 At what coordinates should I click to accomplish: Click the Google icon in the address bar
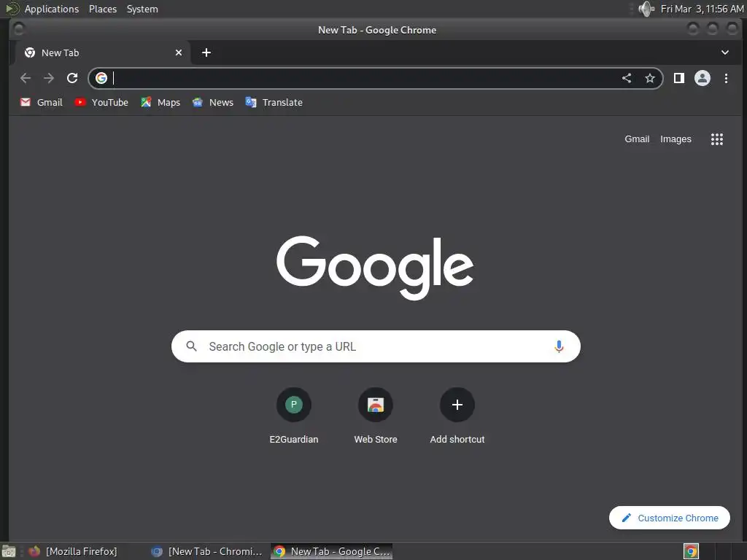[101, 78]
